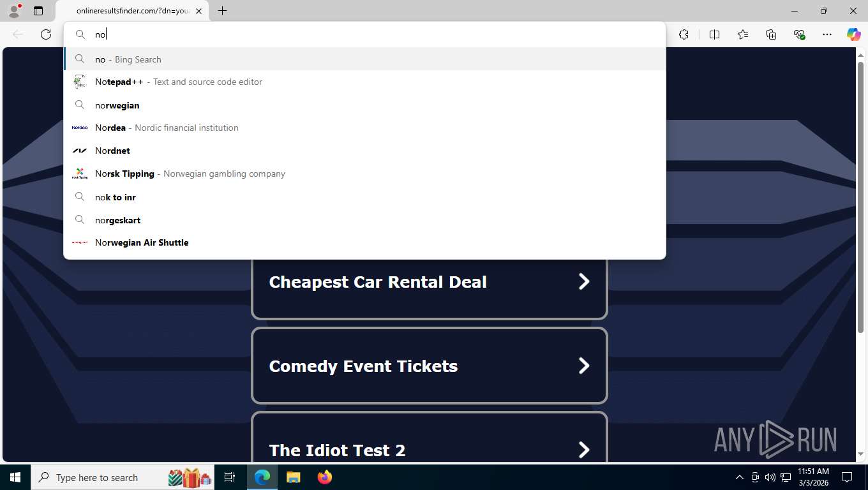Open the Collections icon
This screenshot has height=490, width=868.
(x=771, y=34)
